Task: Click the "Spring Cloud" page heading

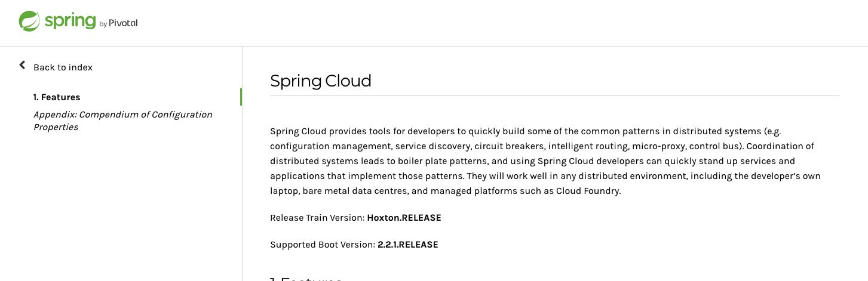Action: (x=321, y=81)
